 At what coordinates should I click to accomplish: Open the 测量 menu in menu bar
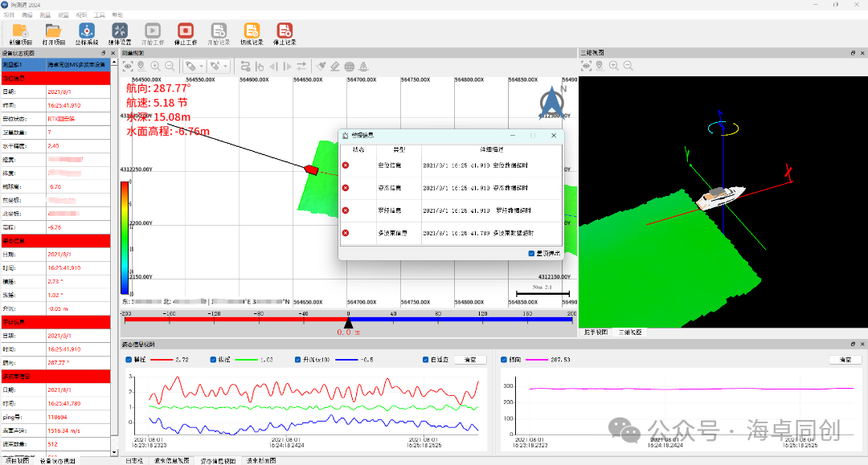click(45, 15)
